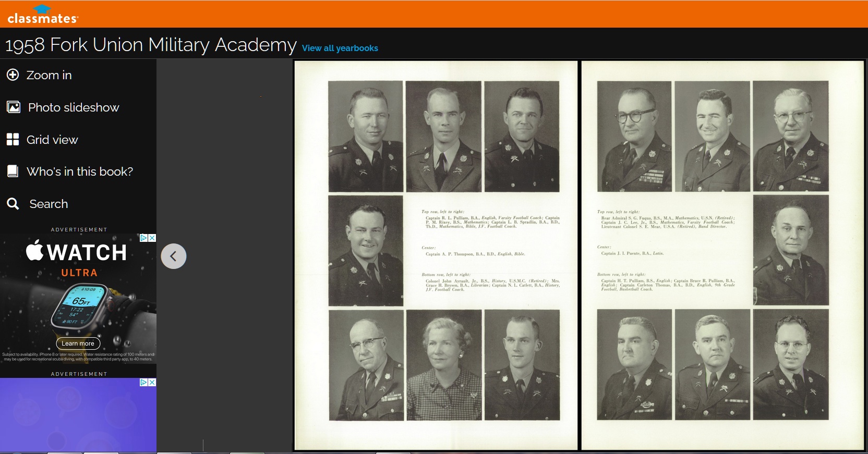The image size is (868, 454).
Task: Click right page Bottom row caption text
Action: point(666,282)
